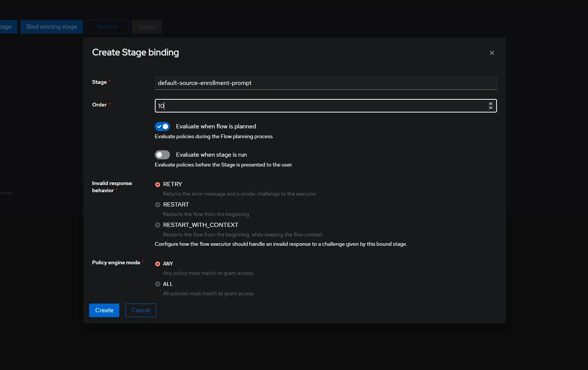588x370 pixels.
Task: Select RETRY invalid response behavior
Action: click(x=158, y=185)
